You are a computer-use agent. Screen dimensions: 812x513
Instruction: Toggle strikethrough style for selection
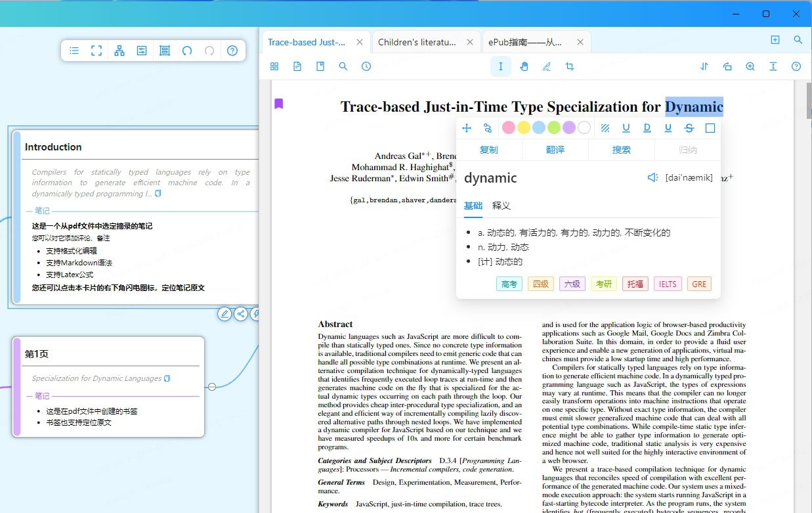tap(689, 128)
